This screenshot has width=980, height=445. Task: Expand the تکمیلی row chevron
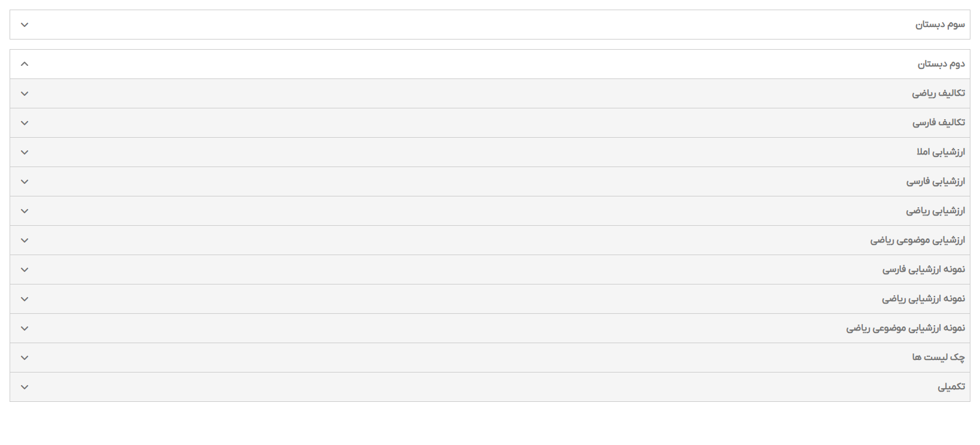pos(25,387)
